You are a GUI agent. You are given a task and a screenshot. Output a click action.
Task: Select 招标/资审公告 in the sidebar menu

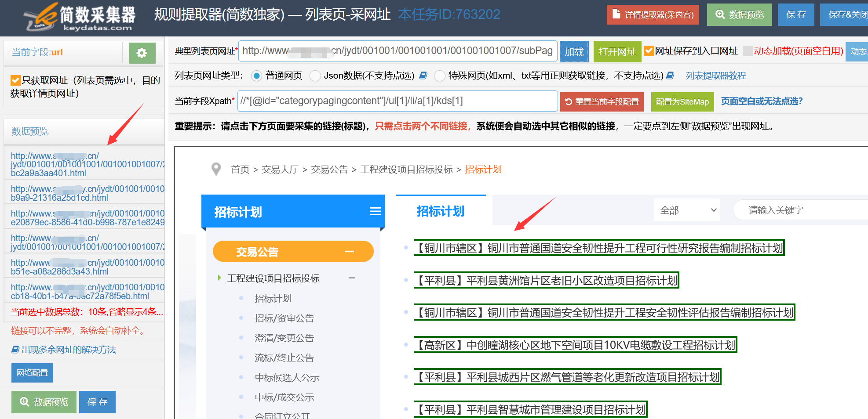tap(284, 318)
